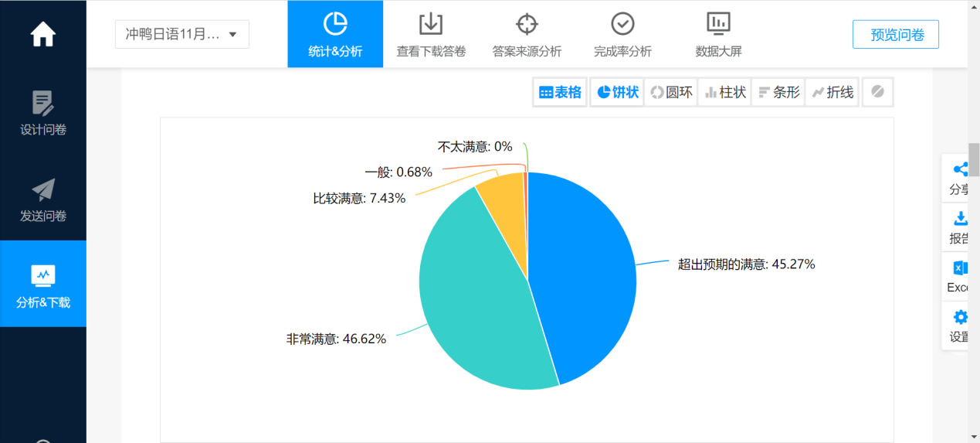
Task: Open the 冲鸭日语11月 survey dropdown
Action: (182, 34)
